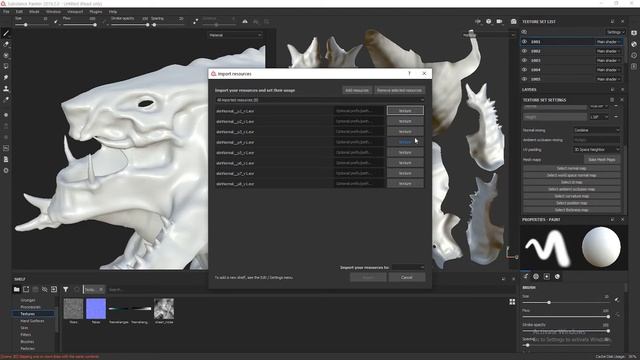Click Remove selected resources button
The width and height of the screenshot is (640, 360).
click(399, 90)
